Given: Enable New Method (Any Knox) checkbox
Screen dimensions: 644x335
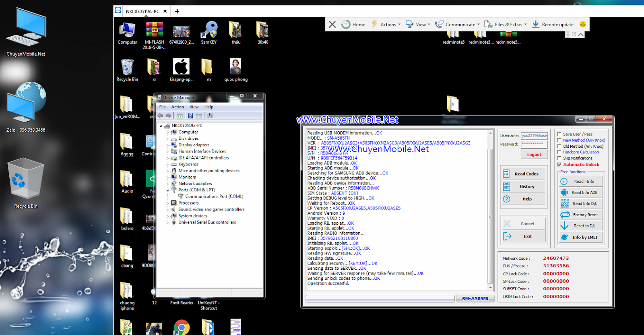Looking at the screenshot, I should point(559,140).
